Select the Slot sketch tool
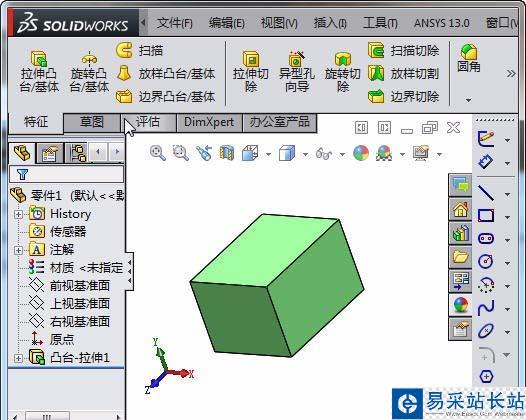The width and height of the screenshot is (526, 420). tap(486, 239)
